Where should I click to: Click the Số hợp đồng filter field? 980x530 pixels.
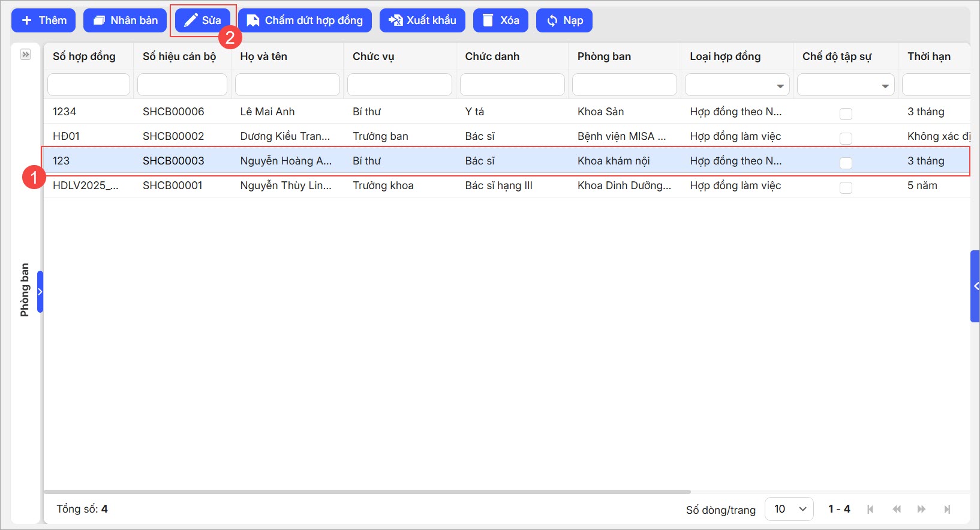tap(89, 85)
